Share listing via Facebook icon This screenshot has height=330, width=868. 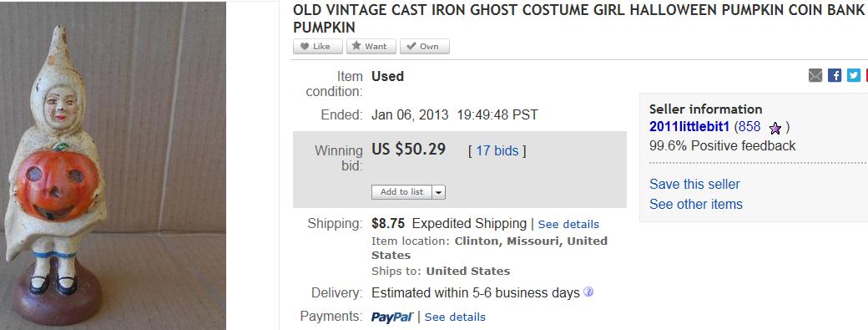(x=835, y=75)
